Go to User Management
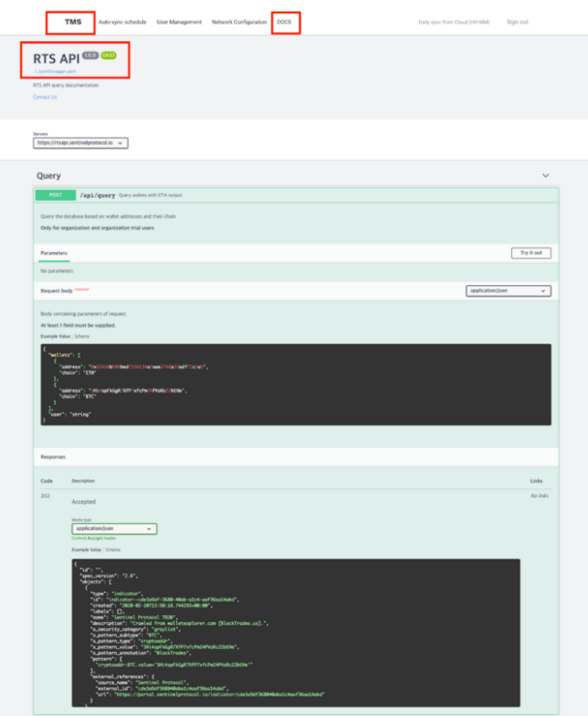This screenshot has width=588, height=716. pyautogui.click(x=179, y=21)
